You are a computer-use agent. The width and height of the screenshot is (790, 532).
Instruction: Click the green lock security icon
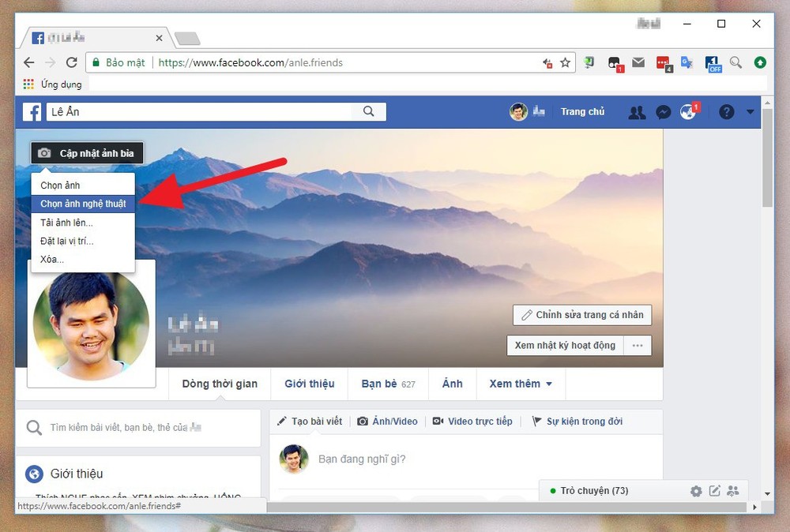(x=96, y=62)
